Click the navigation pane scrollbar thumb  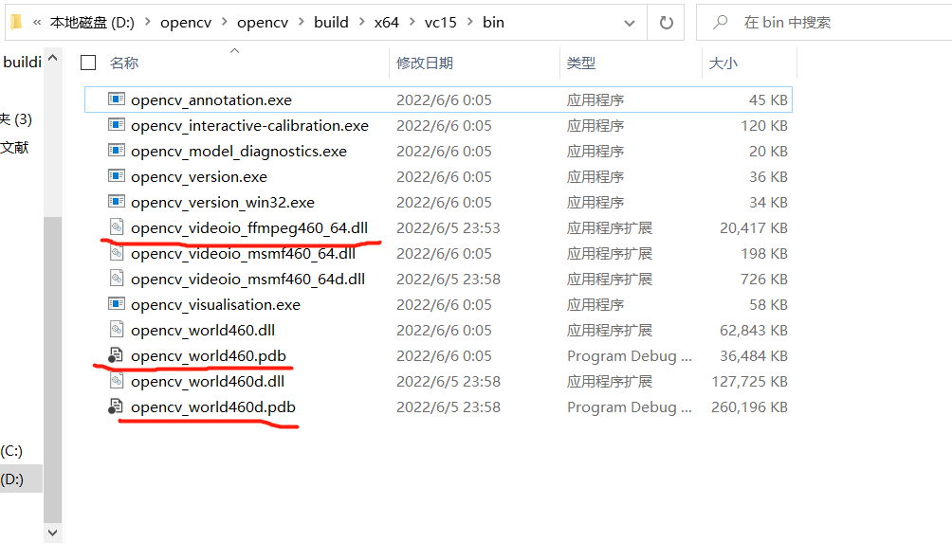tap(52, 369)
